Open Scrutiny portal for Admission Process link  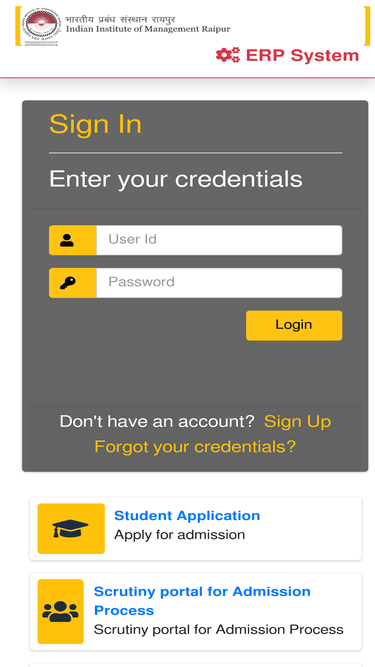pos(202,601)
